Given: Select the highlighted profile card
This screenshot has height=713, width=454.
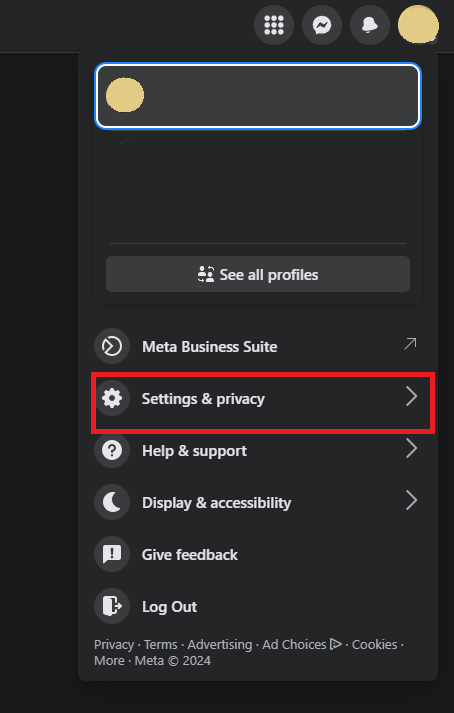Looking at the screenshot, I should pos(258,95).
